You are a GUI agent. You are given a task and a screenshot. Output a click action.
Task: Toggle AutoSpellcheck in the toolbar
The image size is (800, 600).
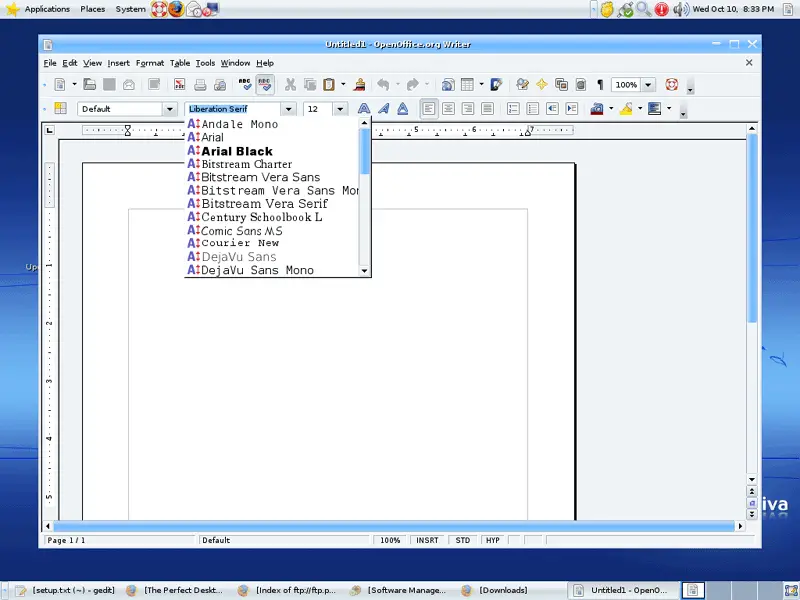[x=265, y=85]
